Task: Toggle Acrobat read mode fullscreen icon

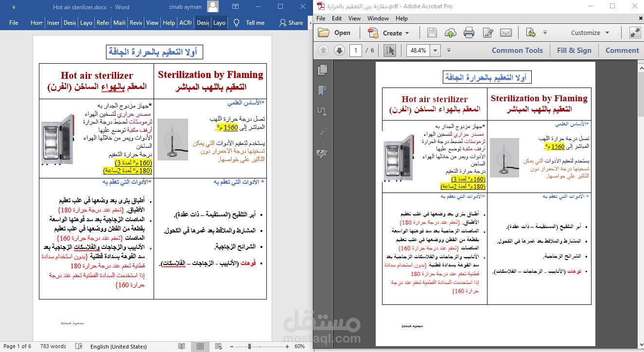Action: tap(635, 33)
